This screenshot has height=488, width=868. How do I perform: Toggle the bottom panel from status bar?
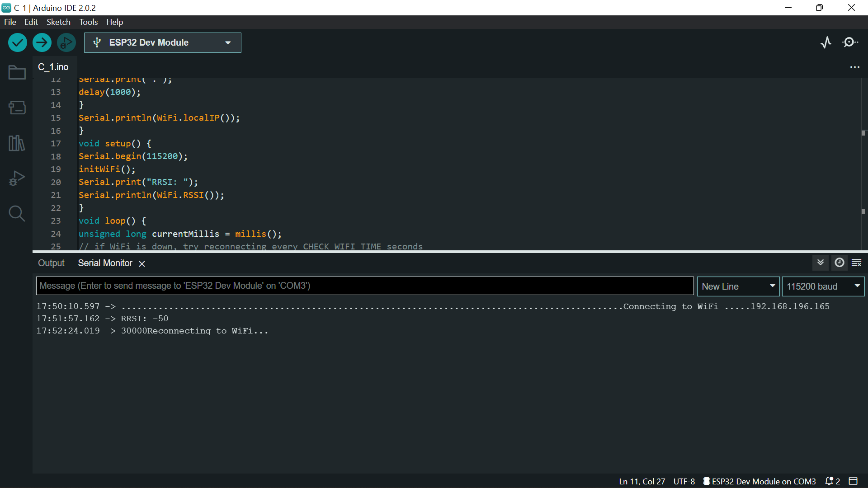(x=854, y=481)
